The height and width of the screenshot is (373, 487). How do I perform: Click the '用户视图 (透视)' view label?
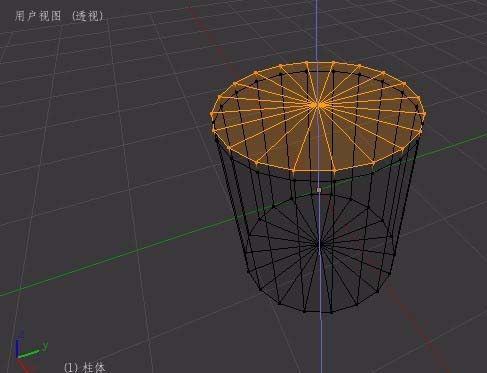[59, 16]
